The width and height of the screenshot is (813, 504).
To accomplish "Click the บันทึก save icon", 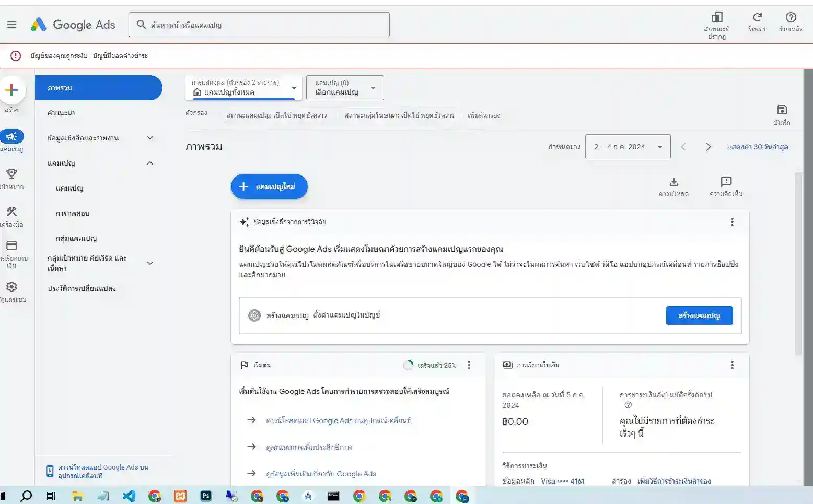I will pos(782,110).
